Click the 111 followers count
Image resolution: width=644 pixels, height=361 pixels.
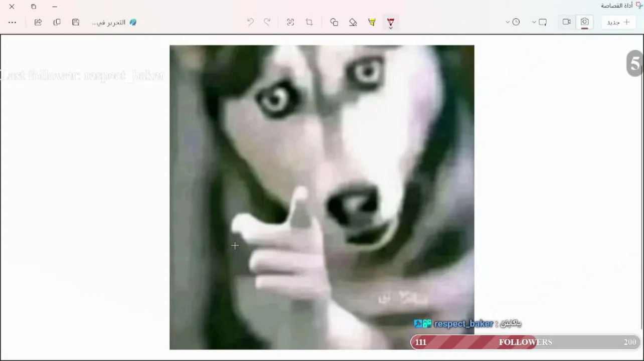tap(421, 342)
